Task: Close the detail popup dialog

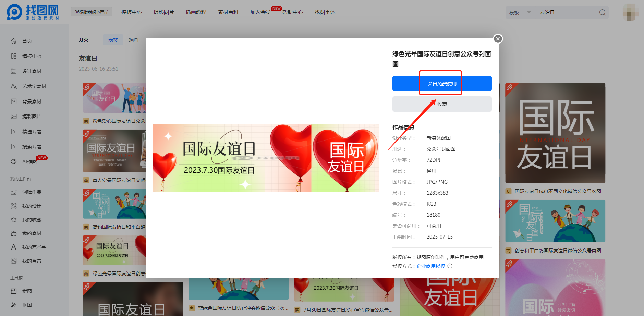Action: point(498,39)
